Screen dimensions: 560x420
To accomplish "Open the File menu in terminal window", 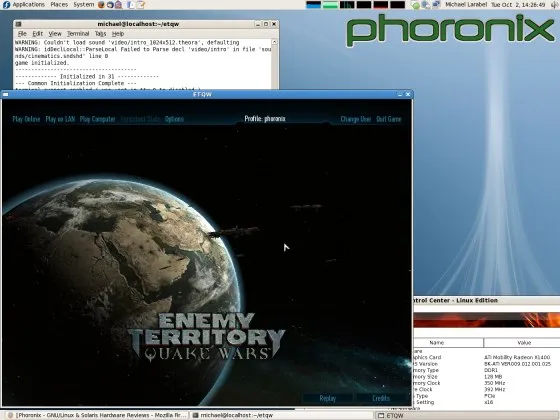I will tap(22, 34).
